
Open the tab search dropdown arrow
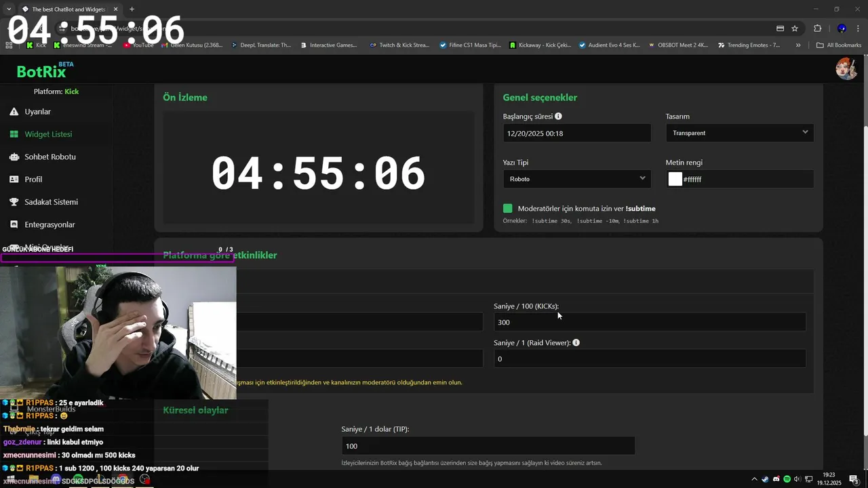click(8, 9)
